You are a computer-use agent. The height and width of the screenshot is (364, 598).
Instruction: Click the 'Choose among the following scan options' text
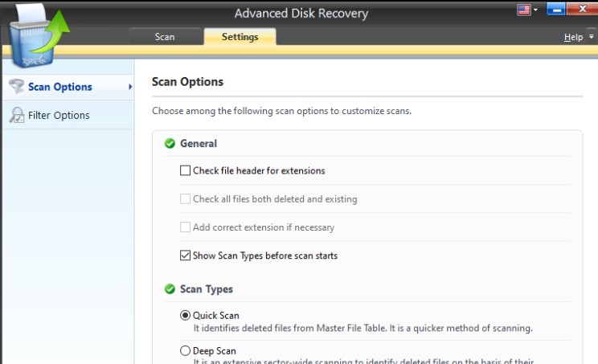pos(281,111)
